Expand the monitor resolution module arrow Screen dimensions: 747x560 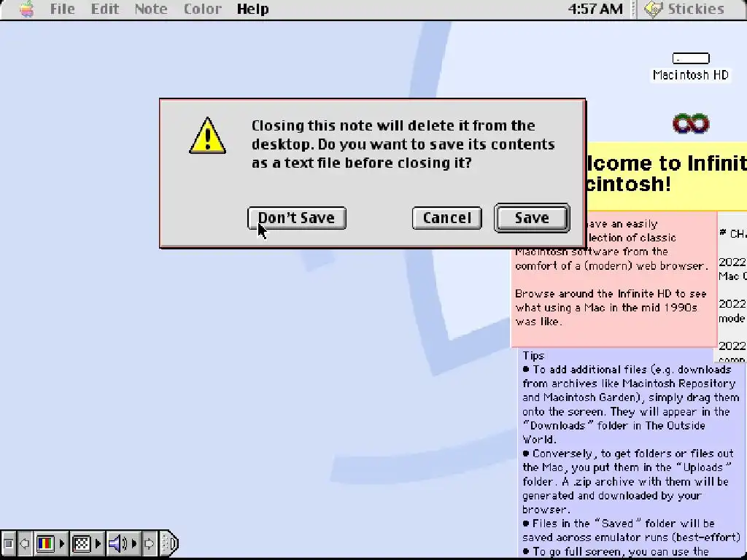point(98,543)
